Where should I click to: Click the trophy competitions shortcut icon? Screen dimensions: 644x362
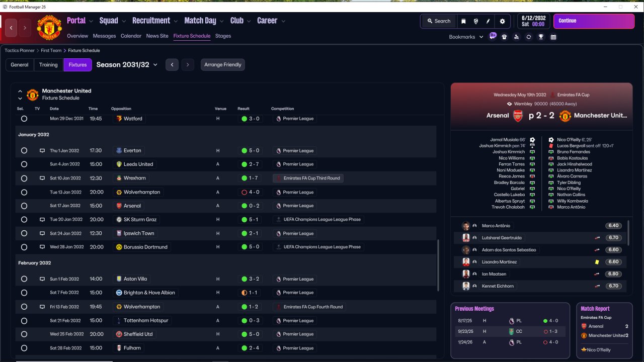pyautogui.click(x=541, y=37)
